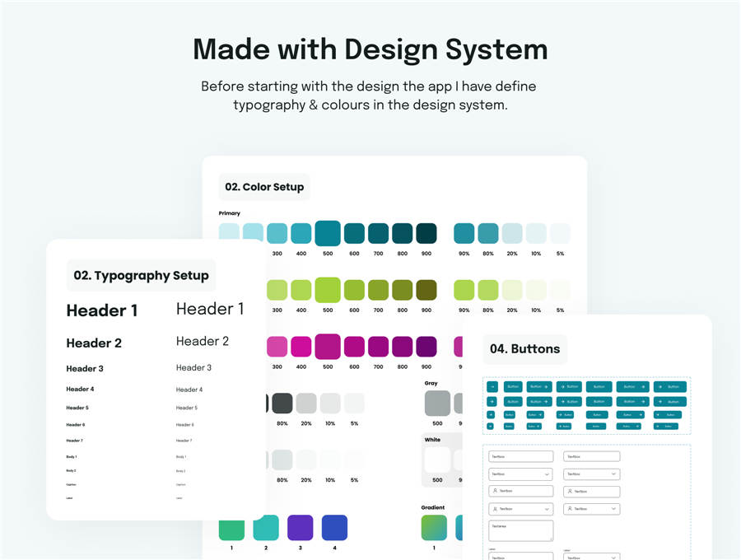Click the largest arrow-only button in the top row
The height and width of the screenshot is (560, 741).
(492, 386)
